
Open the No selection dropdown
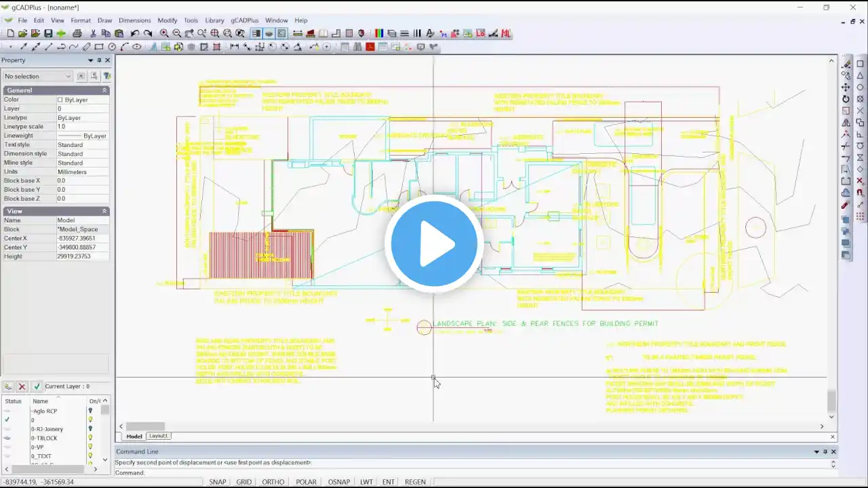(x=37, y=76)
